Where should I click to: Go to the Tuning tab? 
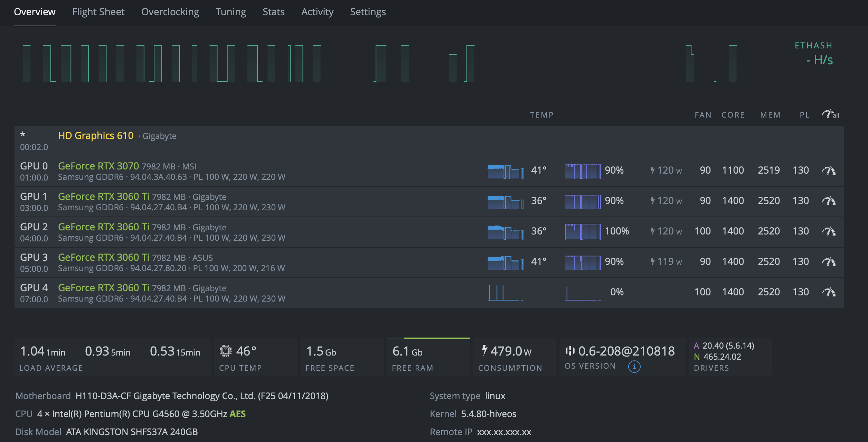coord(230,12)
